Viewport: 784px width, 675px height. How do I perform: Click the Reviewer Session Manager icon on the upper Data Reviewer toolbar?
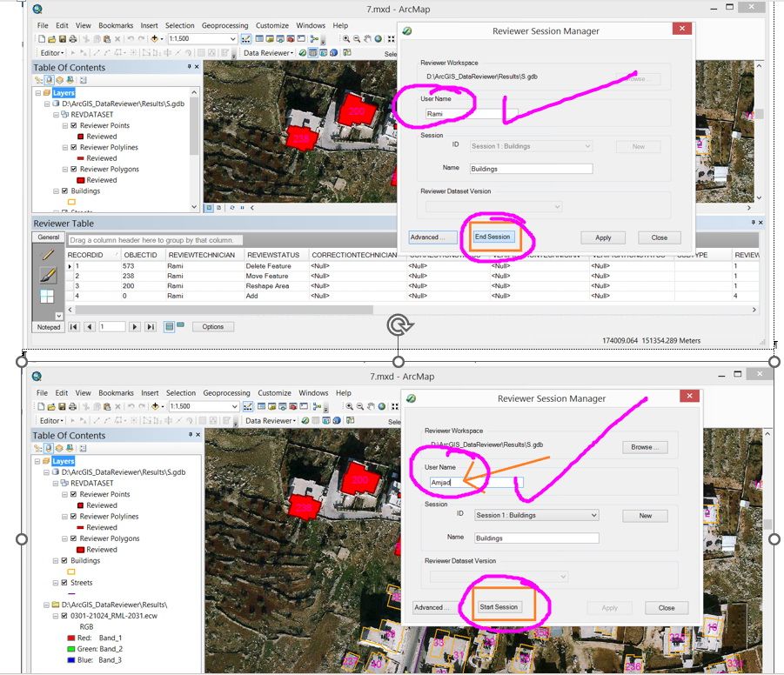[x=303, y=53]
